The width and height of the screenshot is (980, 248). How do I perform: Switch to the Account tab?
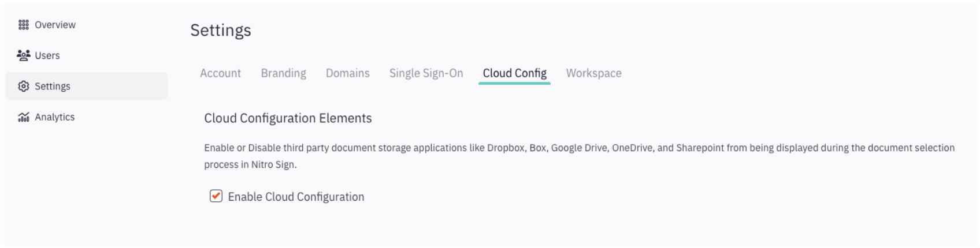tap(220, 73)
